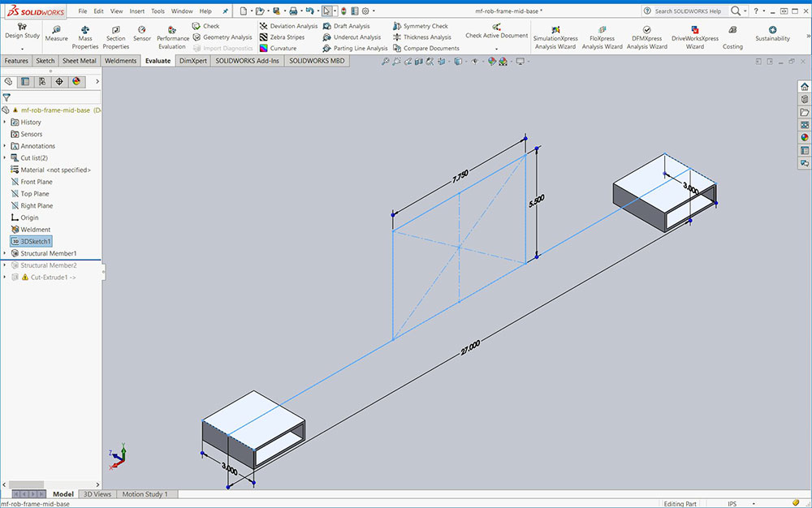Expand the Cut list(2) tree node
Screen dimensions: 812x508
tap(5, 157)
